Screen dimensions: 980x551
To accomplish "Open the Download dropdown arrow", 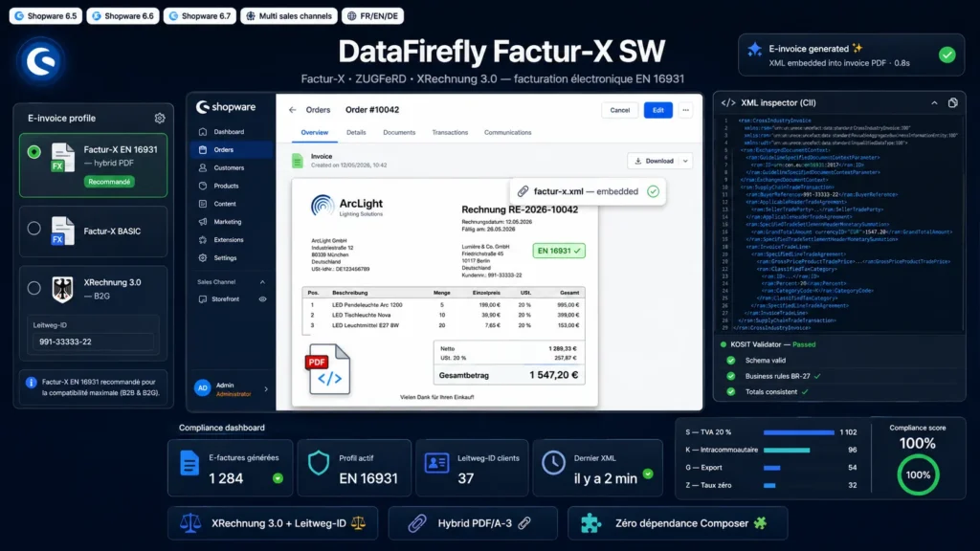I will 685,161.
